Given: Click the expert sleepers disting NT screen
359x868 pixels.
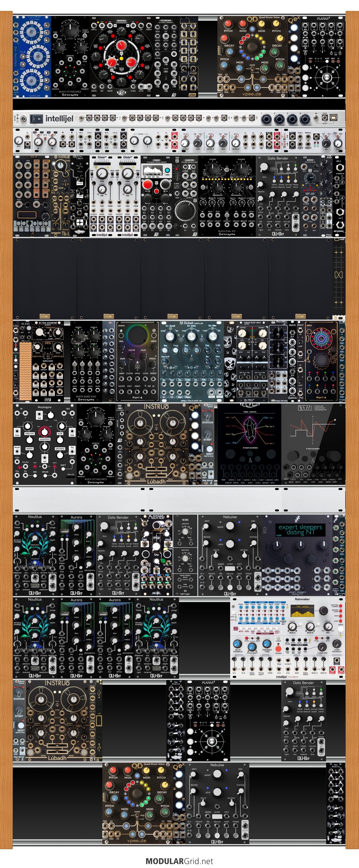Looking at the screenshot, I should point(300,529).
